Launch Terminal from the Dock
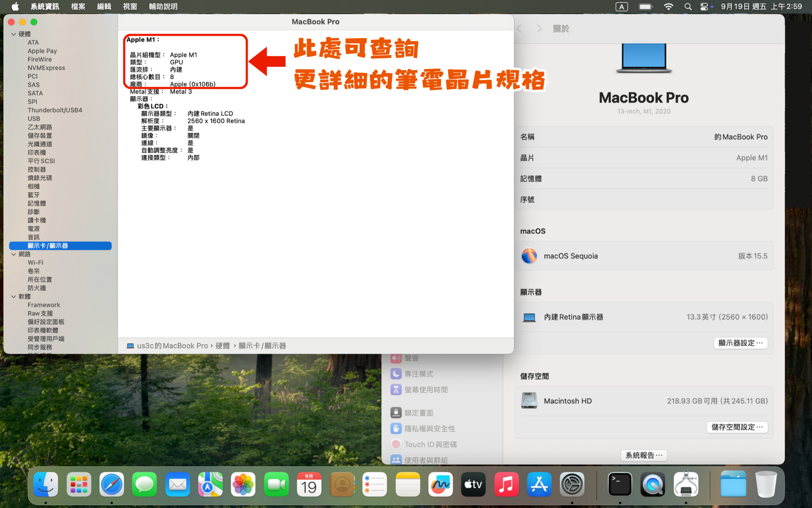 (x=620, y=484)
